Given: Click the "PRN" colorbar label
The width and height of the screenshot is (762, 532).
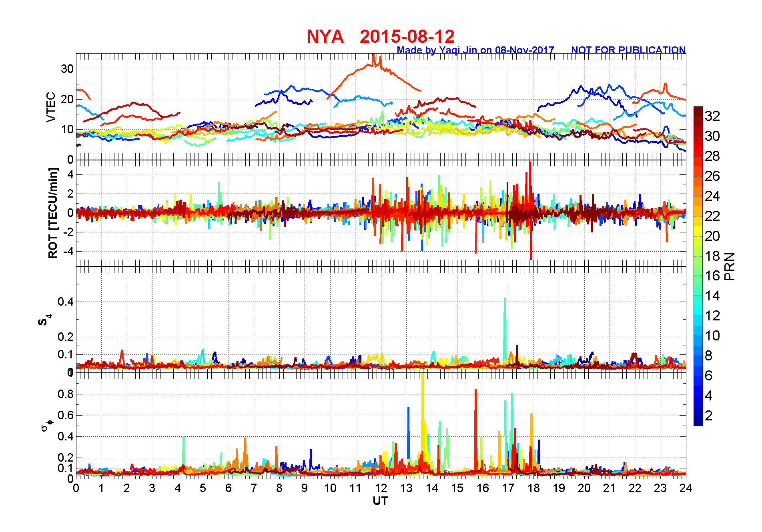Looking at the screenshot, I should pos(730,266).
